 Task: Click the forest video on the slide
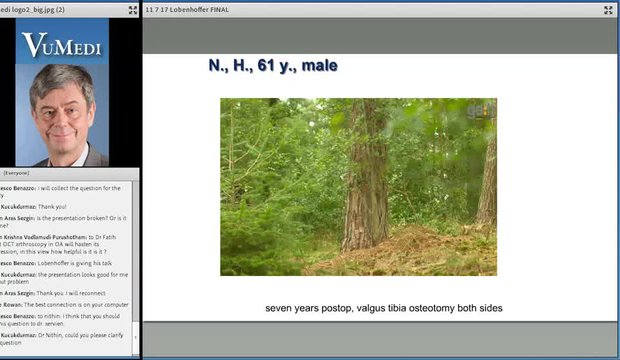click(x=358, y=187)
